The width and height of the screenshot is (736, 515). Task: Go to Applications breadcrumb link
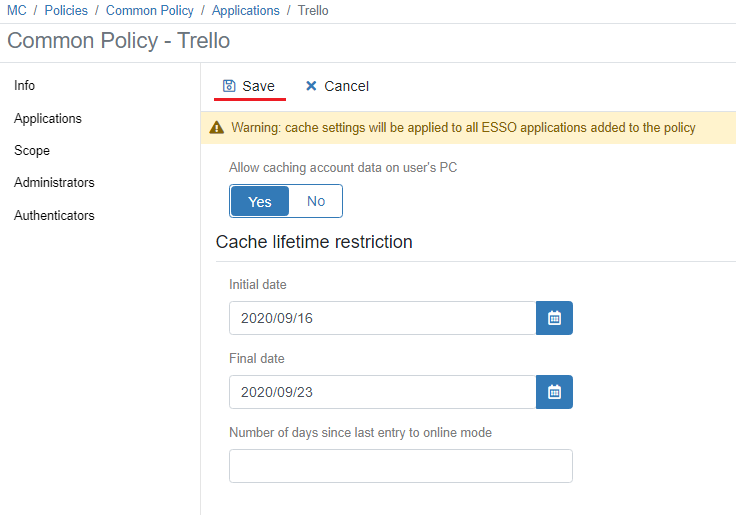[246, 11]
